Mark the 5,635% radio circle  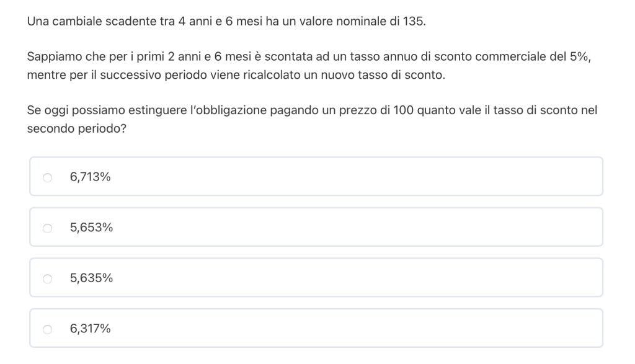click(x=48, y=278)
